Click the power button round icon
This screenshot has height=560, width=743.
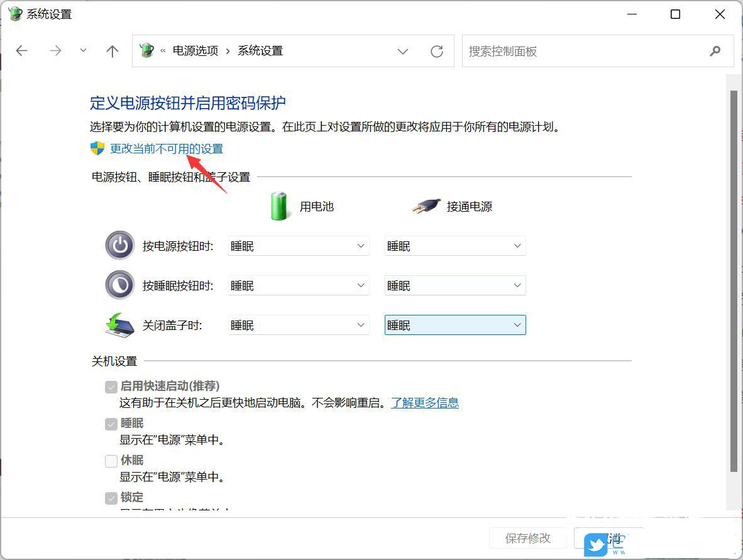click(120, 245)
